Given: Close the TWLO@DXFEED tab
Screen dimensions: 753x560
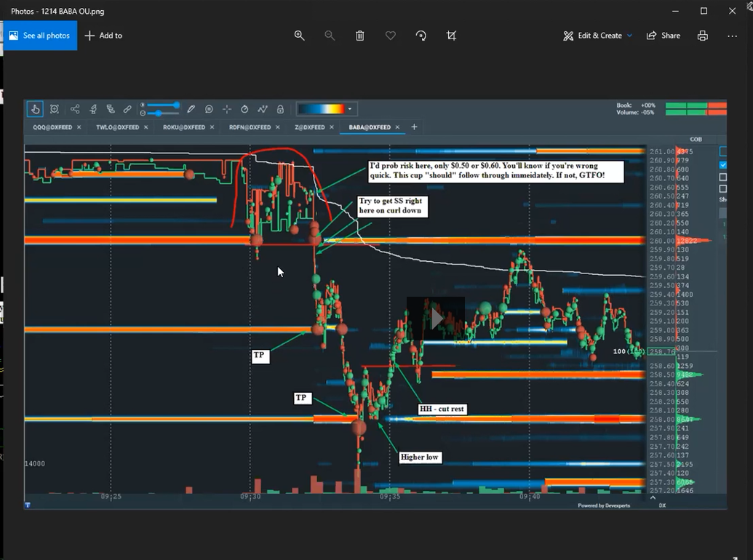Looking at the screenshot, I should coord(146,127).
